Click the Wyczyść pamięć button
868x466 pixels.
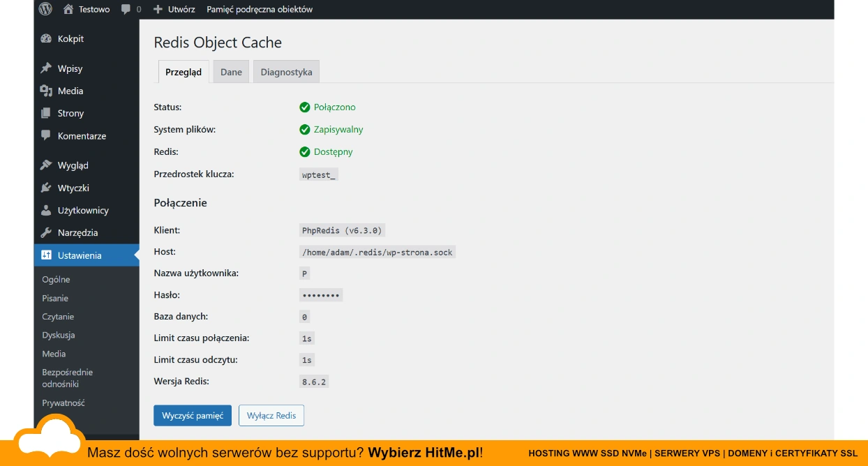(193, 415)
